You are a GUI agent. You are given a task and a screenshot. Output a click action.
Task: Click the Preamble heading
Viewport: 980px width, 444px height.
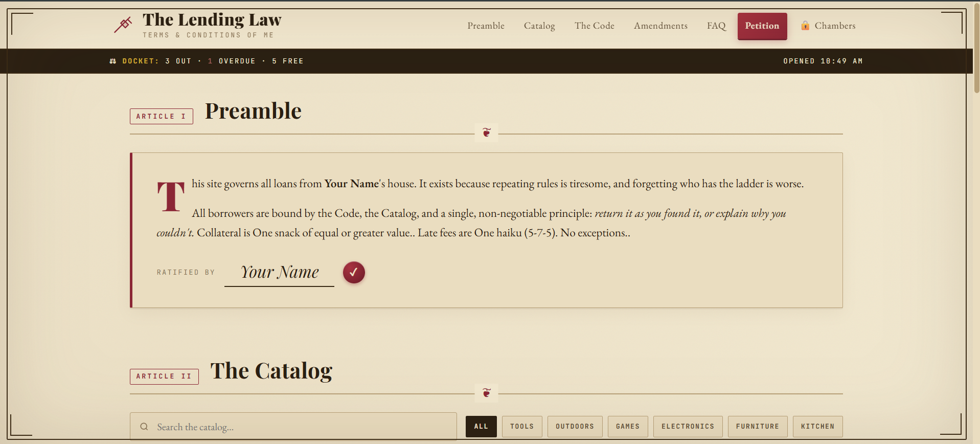click(x=253, y=111)
